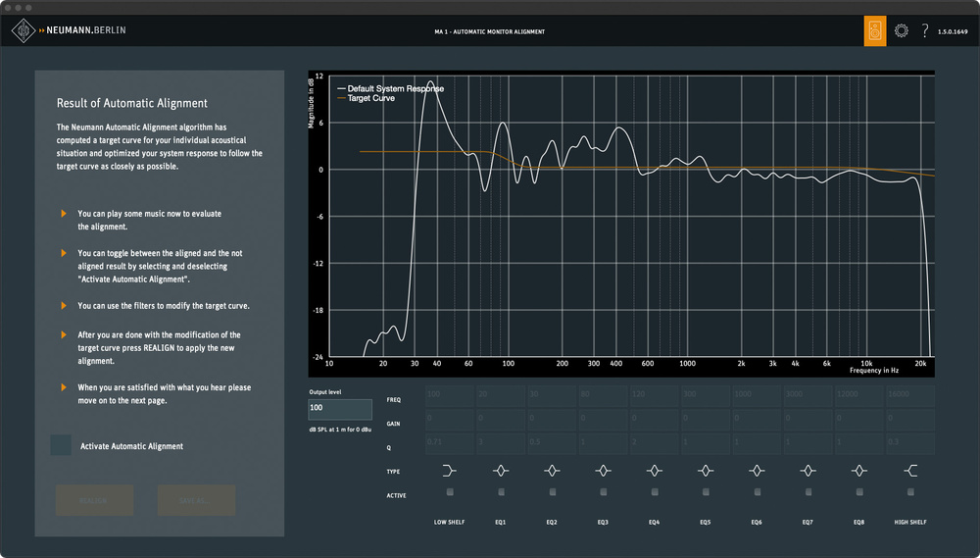Open settings via the gear icon
This screenshot has width=980, height=558.
(x=902, y=31)
